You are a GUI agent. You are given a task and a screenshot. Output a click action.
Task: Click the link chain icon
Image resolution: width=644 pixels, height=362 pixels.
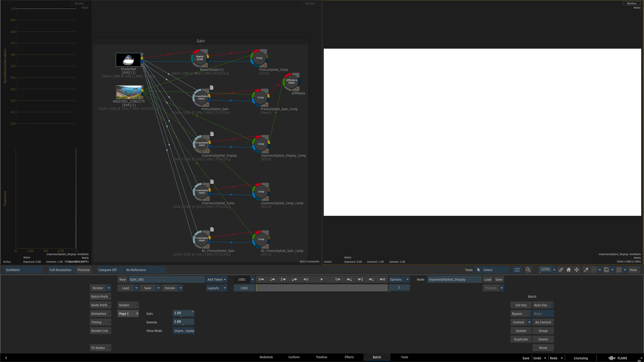pos(561,270)
